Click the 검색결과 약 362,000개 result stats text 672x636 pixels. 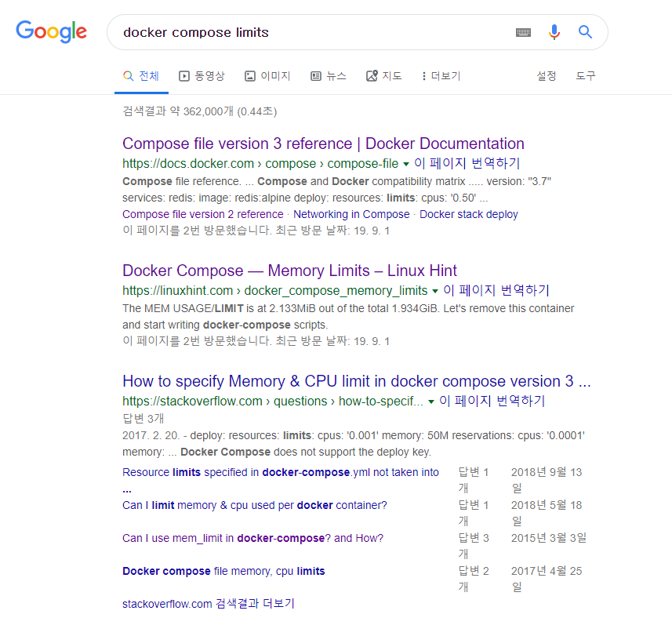click(200, 111)
